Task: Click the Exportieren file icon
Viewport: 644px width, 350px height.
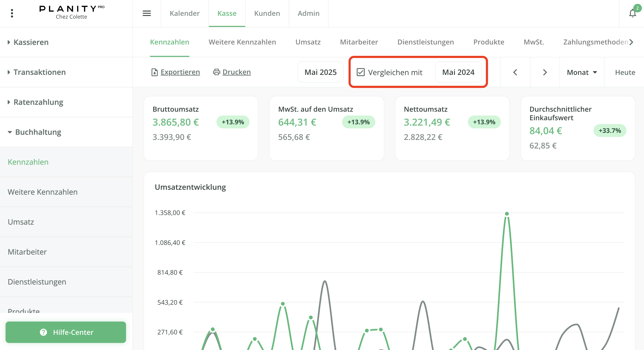Action: point(154,72)
